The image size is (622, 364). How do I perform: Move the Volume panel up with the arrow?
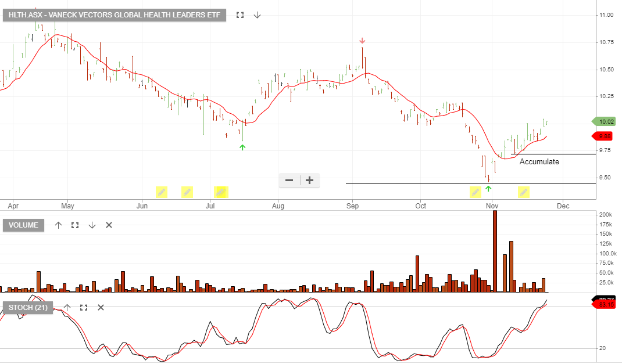(58, 225)
